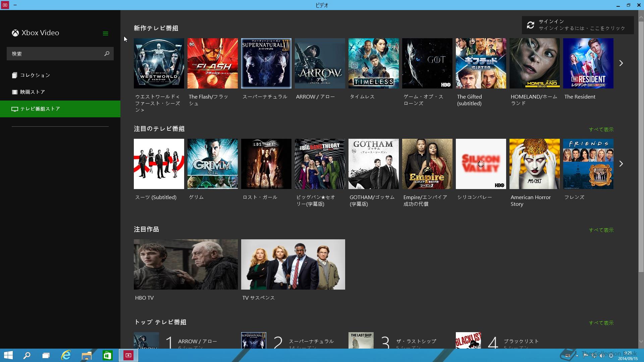Open the Silicon Valley poster
644x362 pixels.
click(481, 164)
